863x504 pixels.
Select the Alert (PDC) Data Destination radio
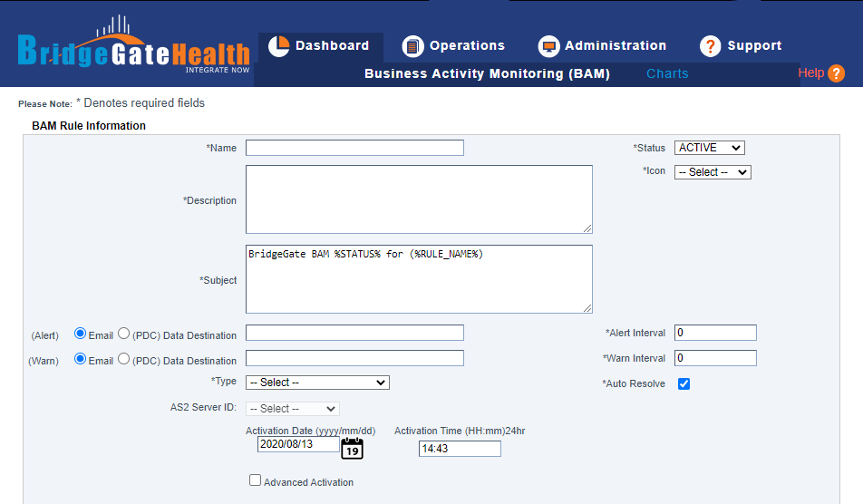tap(124, 334)
